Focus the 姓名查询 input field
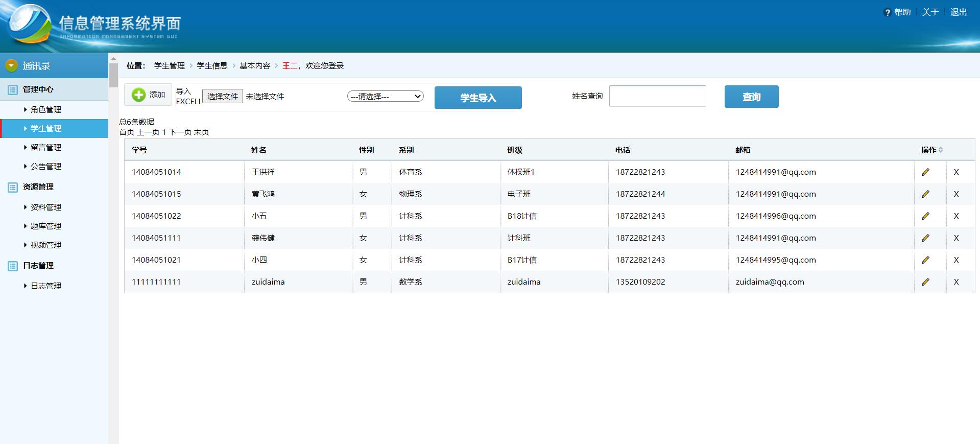The image size is (980, 444). pos(657,96)
